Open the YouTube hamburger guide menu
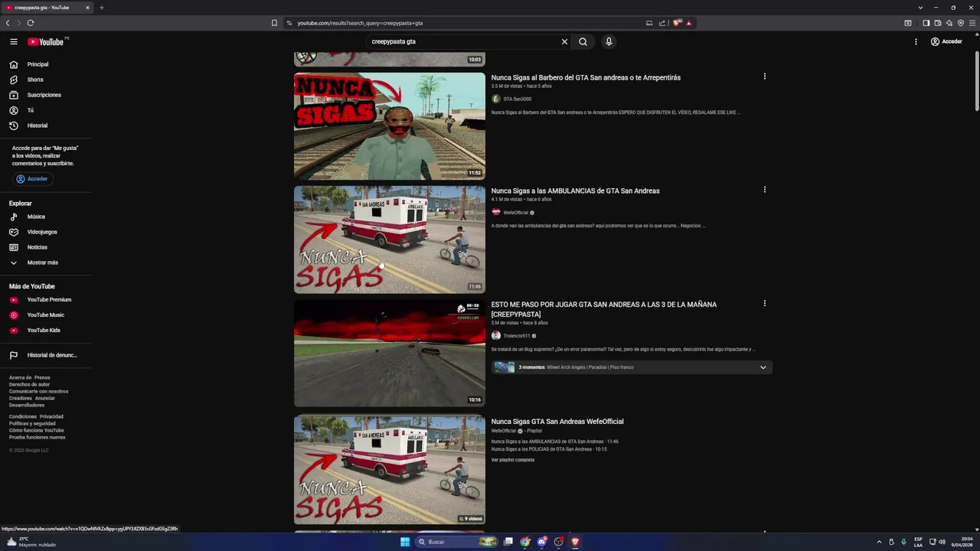The height and width of the screenshot is (551, 980). point(14,41)
